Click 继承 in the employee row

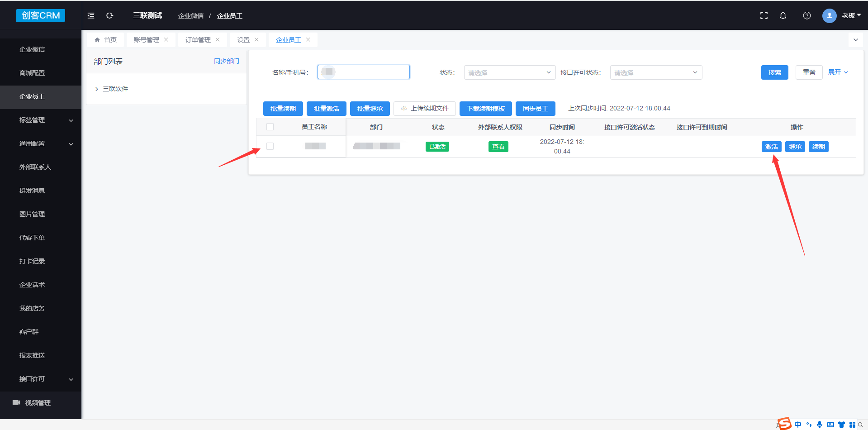(795, 147)
